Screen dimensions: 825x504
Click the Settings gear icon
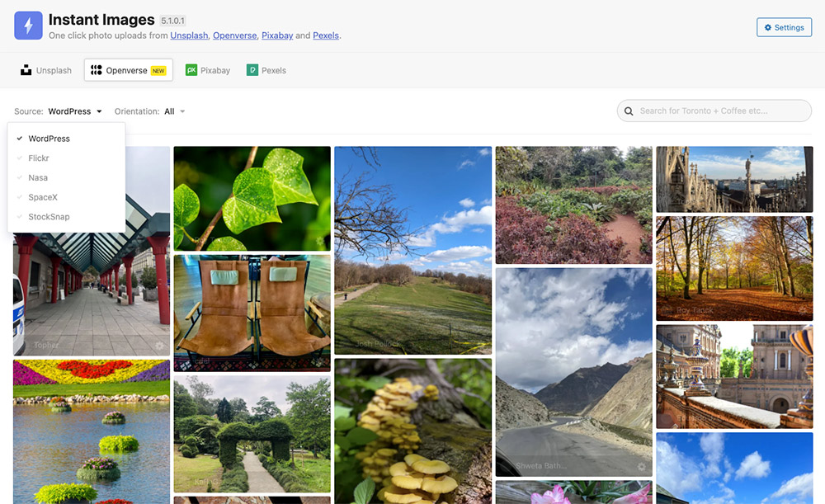(767, 27)
